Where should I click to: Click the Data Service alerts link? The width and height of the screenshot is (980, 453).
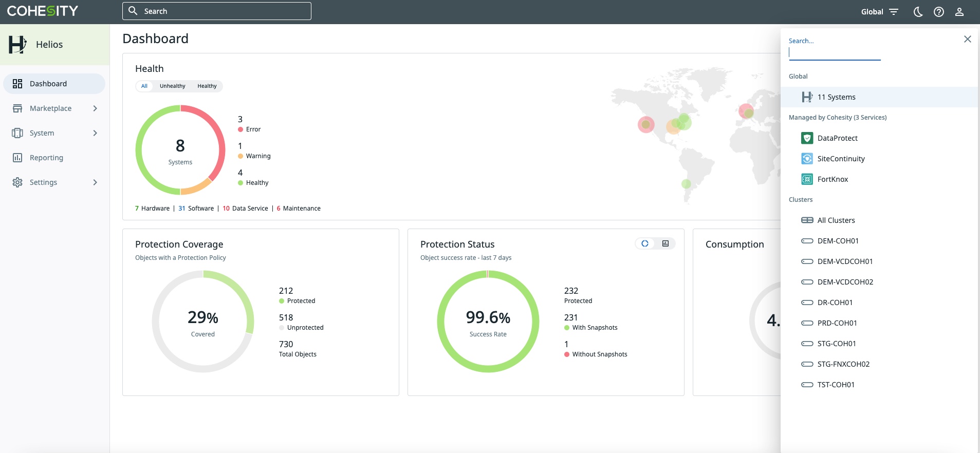coord(246,209)
